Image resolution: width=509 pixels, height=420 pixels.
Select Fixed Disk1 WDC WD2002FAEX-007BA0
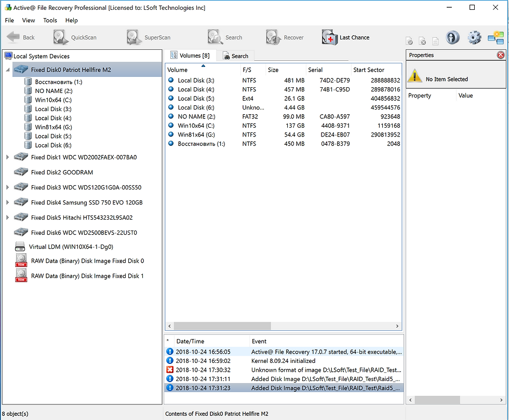tap(84, 157)
